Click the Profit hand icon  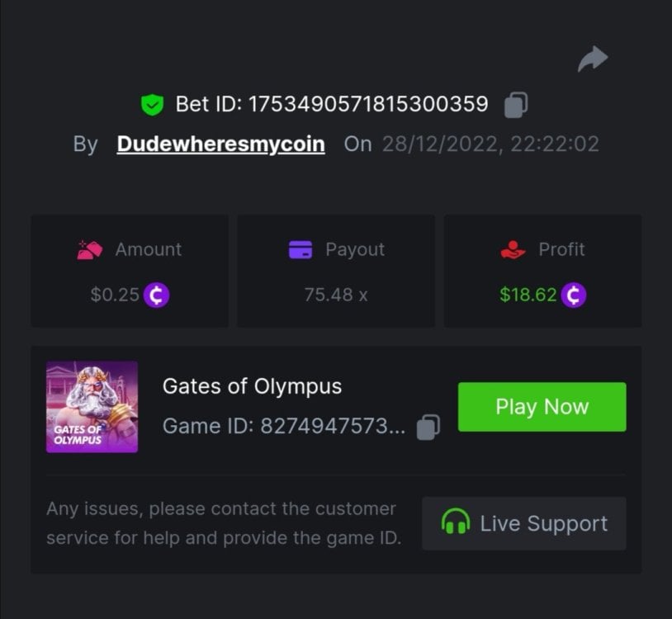[513, 249]
